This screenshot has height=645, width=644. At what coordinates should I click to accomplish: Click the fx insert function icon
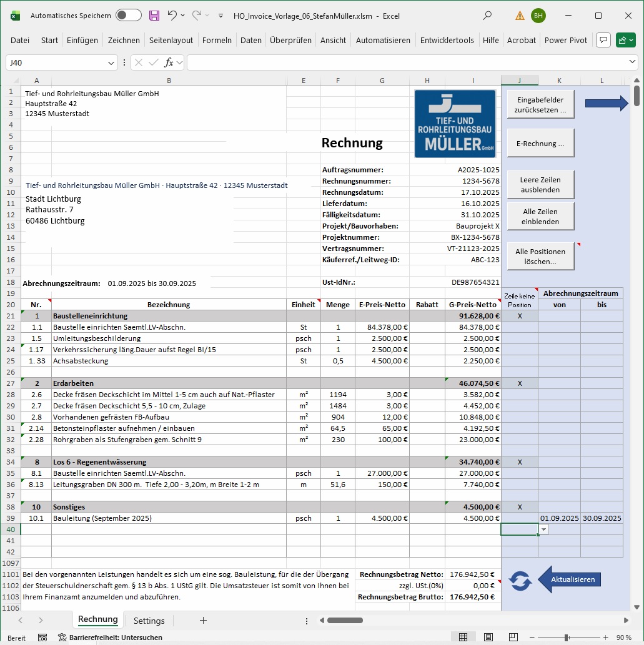[x=169, y=62]
